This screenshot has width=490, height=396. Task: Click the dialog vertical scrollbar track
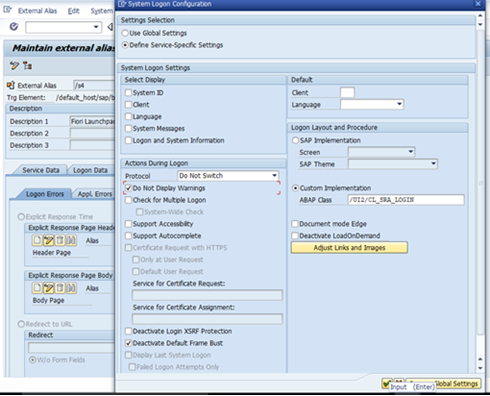click(480, 183)
